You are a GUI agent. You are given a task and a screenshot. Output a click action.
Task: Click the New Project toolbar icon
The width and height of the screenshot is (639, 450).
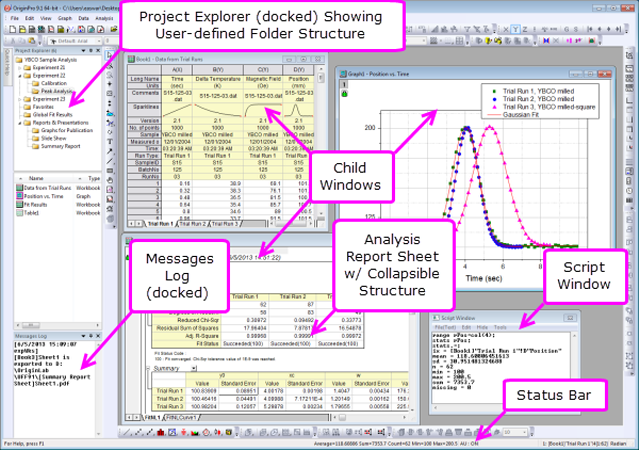pyautogui.click(x=13, y=29)
